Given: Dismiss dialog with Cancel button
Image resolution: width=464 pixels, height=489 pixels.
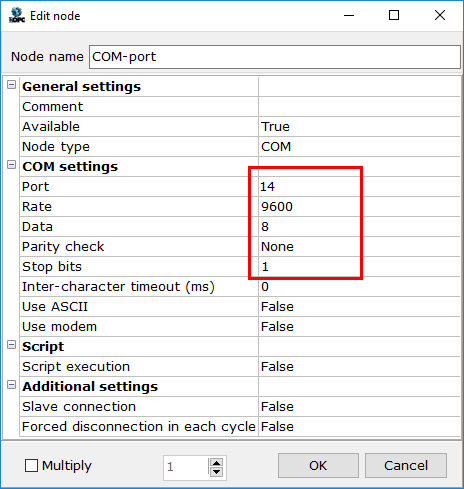Looking at the screenshot, I should click(406, 465).
